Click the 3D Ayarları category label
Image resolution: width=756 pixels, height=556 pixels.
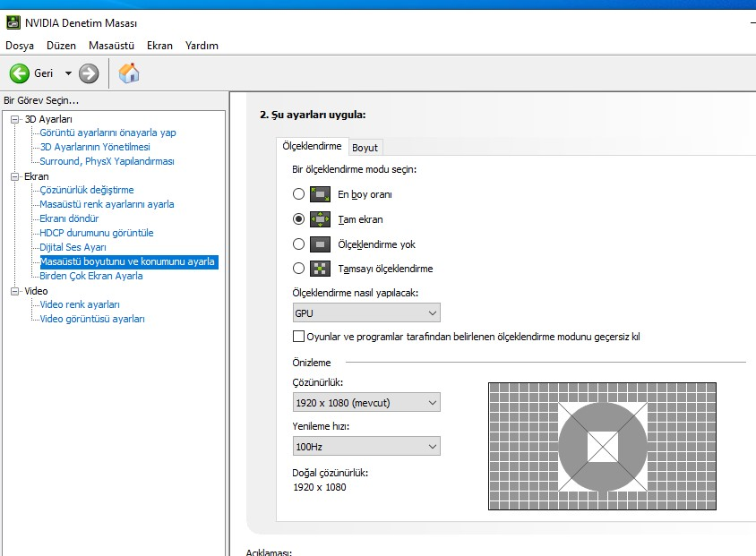pos(48,119)
